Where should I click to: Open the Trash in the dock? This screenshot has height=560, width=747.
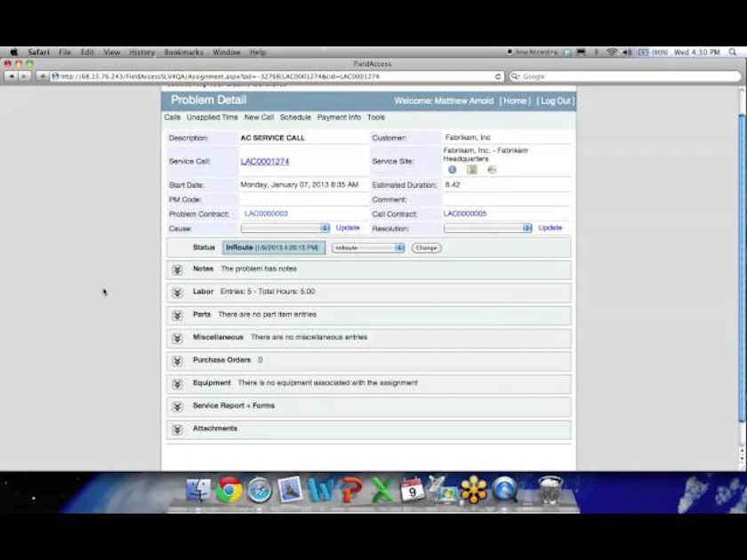[x=550, y=490]
